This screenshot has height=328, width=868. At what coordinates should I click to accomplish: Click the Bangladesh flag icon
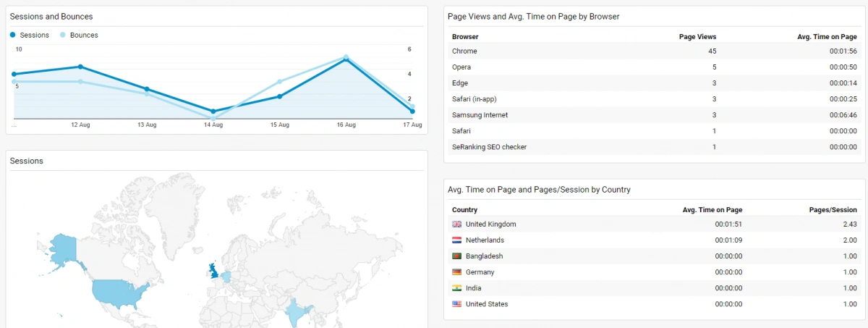click(456, 256)
